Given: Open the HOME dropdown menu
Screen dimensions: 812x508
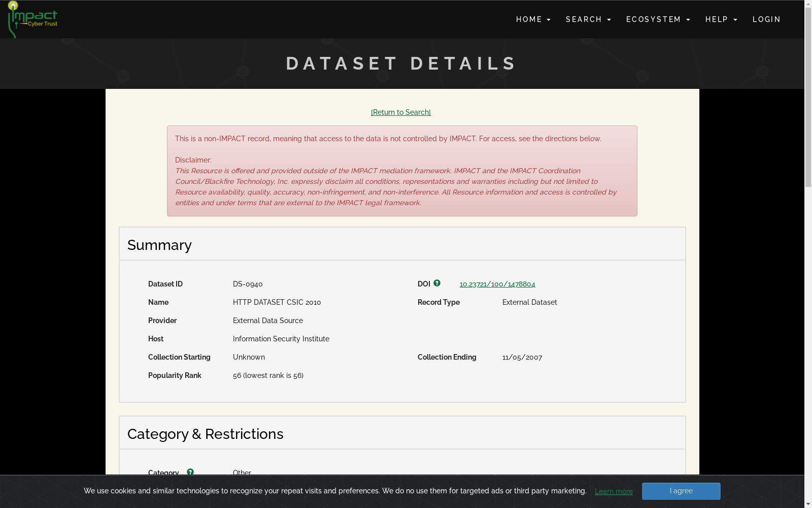Looking at the screenshot, I should pyautogui.click(x=533, y=19).
